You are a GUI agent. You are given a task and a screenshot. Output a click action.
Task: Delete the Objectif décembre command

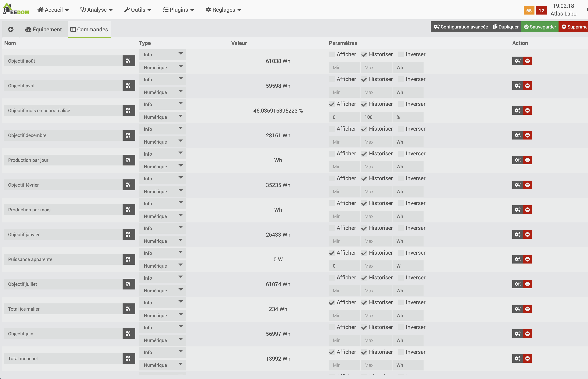527,135
